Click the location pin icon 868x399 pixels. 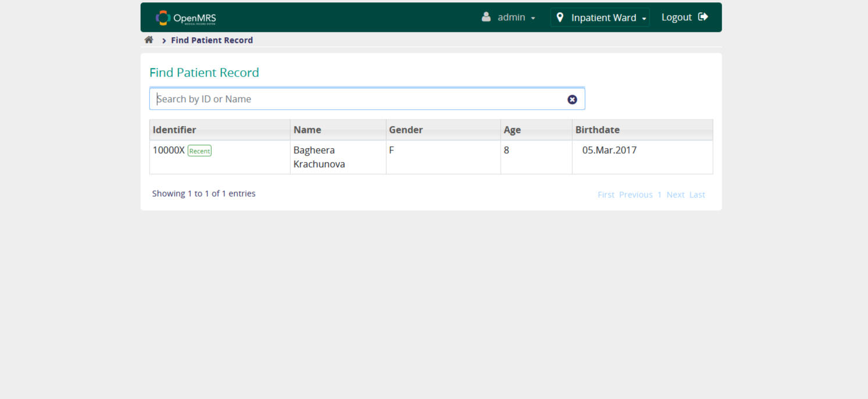[560, 17]
